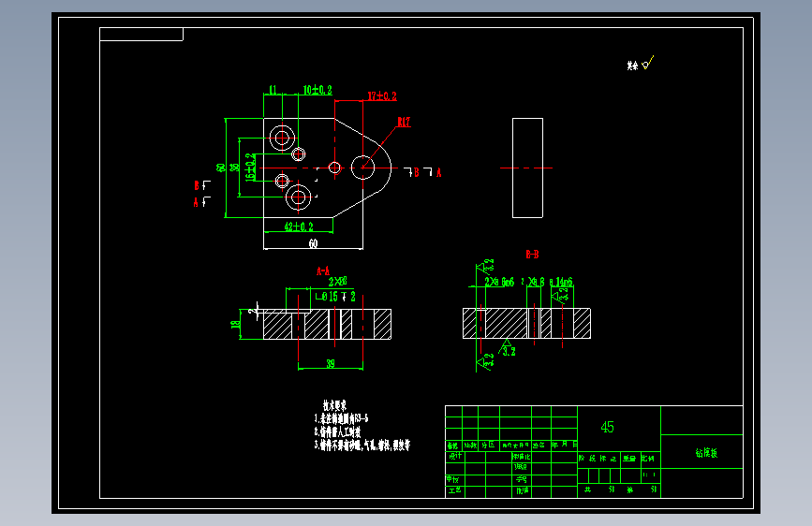Select the "11" dimension text
Image resolution: width=812 pixels, height=526 pixels.
click(273, 90)
